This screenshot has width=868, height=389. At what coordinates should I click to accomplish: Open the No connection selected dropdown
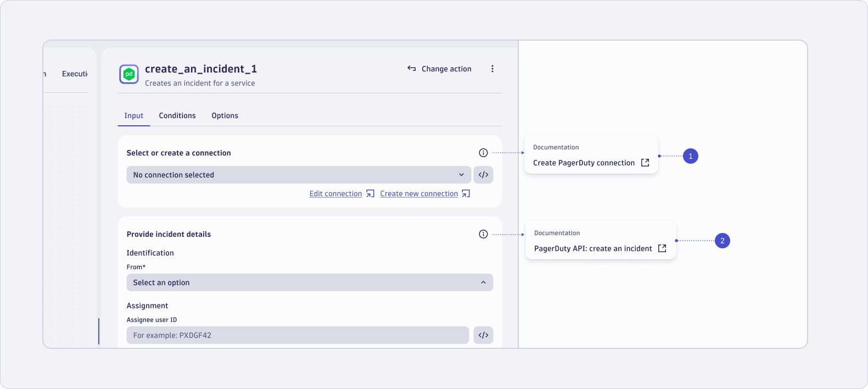(299, 175)
